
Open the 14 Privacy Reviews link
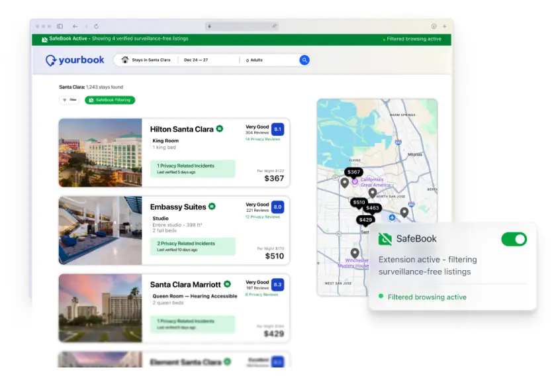[263, 139]
